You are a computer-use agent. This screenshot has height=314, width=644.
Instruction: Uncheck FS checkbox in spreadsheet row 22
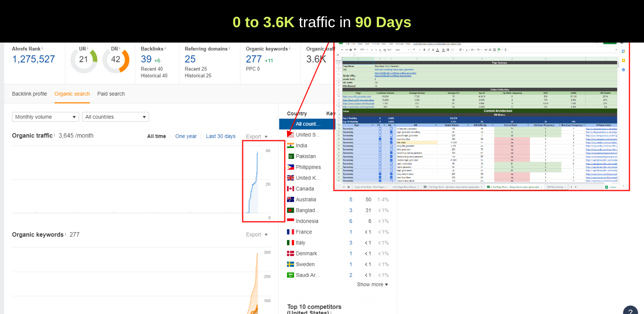pyautogui.click(x=380, y=139)
